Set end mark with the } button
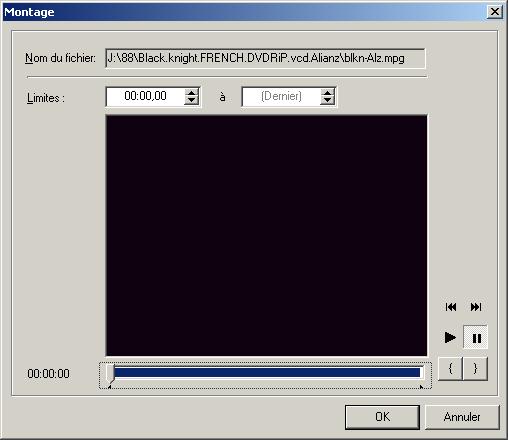This screenshot has height=440, width=508. coord(475,368)
